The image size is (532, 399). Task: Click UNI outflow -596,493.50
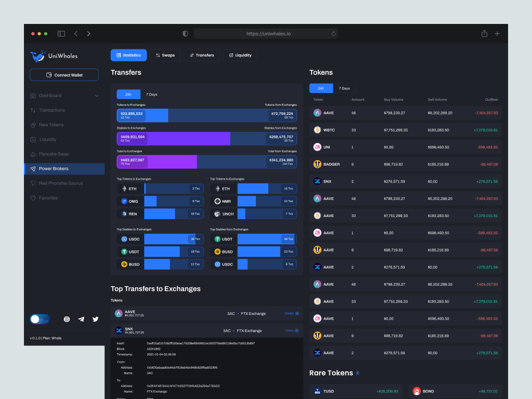487,147
